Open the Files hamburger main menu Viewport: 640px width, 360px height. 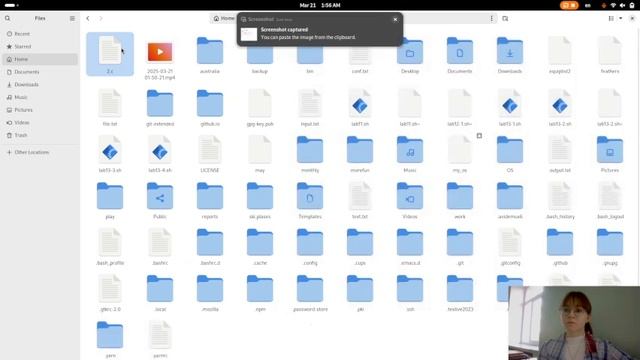click(x=72, y=18)
